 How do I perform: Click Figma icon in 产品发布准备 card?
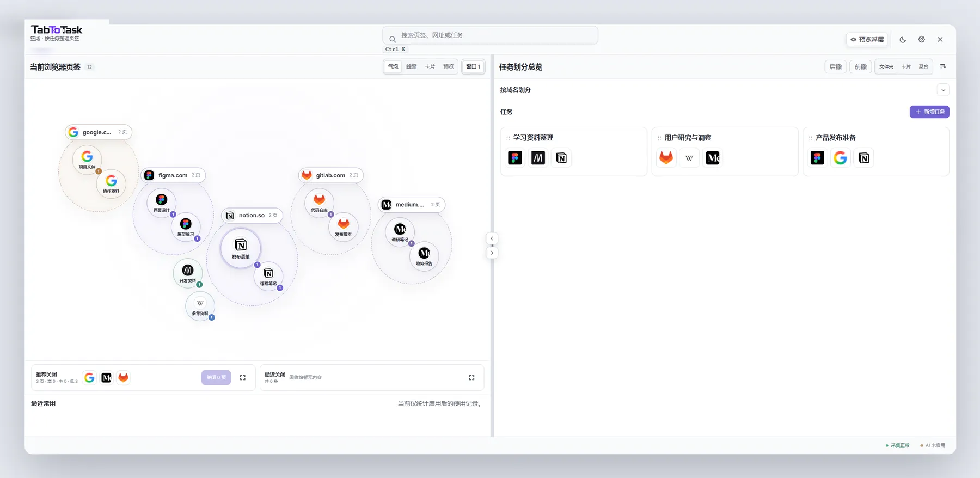pos(817,158)
